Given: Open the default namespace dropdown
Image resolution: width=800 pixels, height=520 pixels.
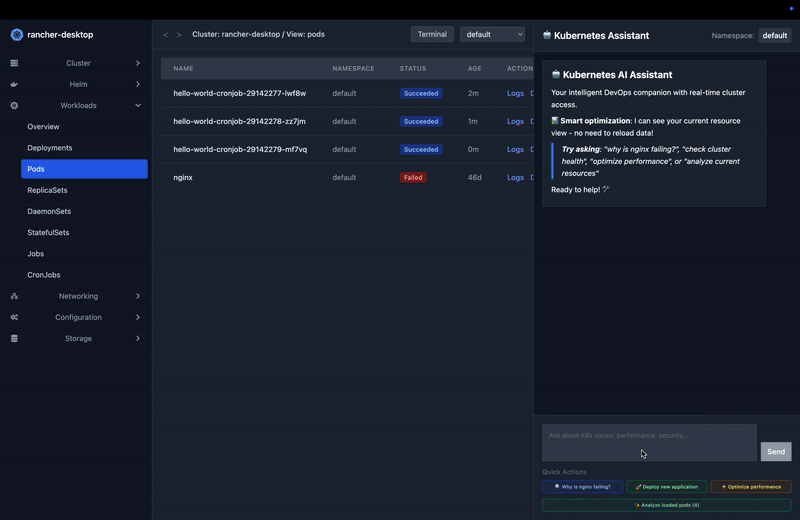Looking at the screenshot, I should click(x=492, y=34).
